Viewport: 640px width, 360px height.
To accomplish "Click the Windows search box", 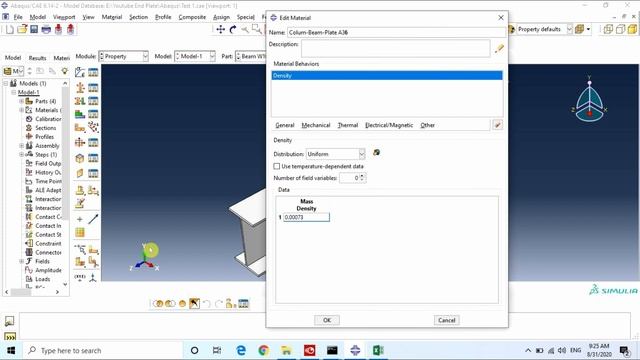I will pos(104,350).
